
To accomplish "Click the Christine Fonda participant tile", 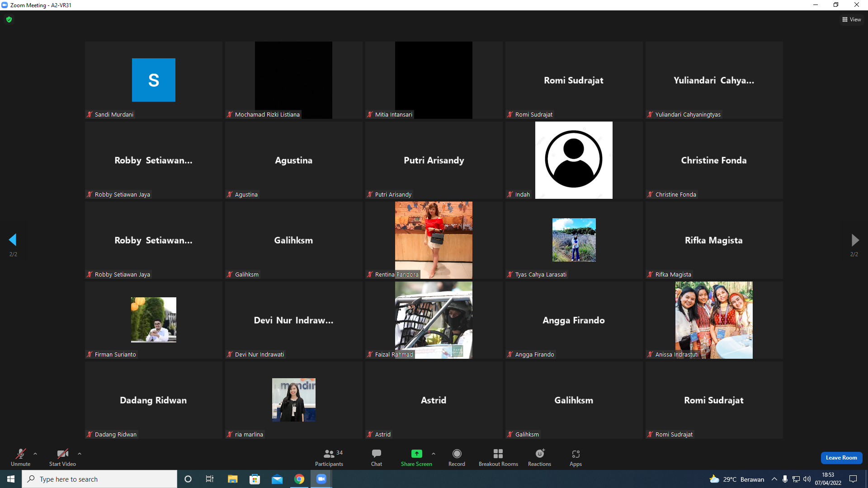I will pyautogui.click(x=714, y=160).
